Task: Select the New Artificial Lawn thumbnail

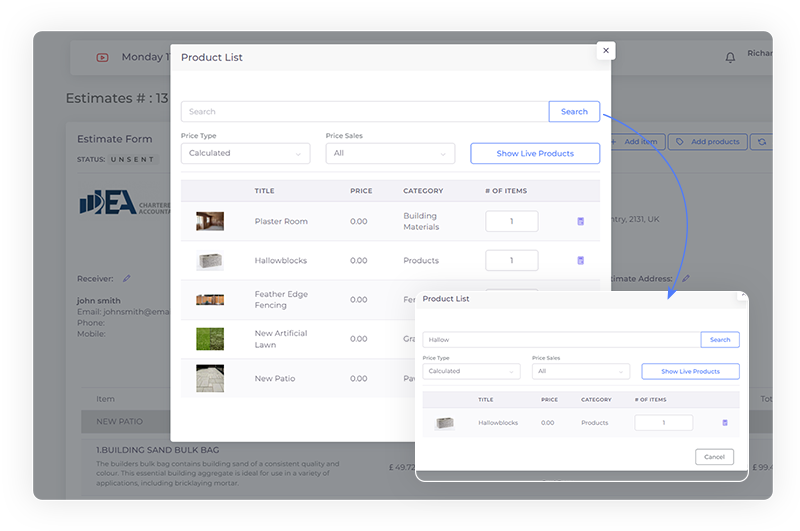Action: point(210,339)
